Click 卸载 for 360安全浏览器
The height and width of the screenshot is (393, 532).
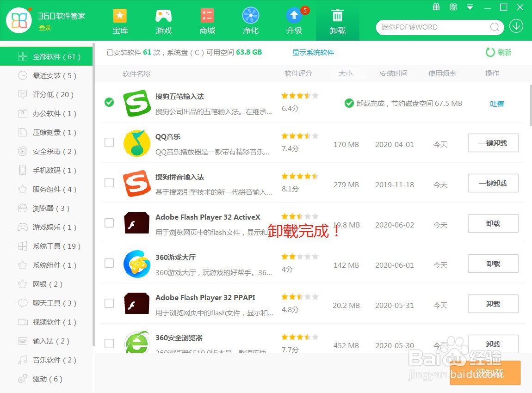[493, 344]
